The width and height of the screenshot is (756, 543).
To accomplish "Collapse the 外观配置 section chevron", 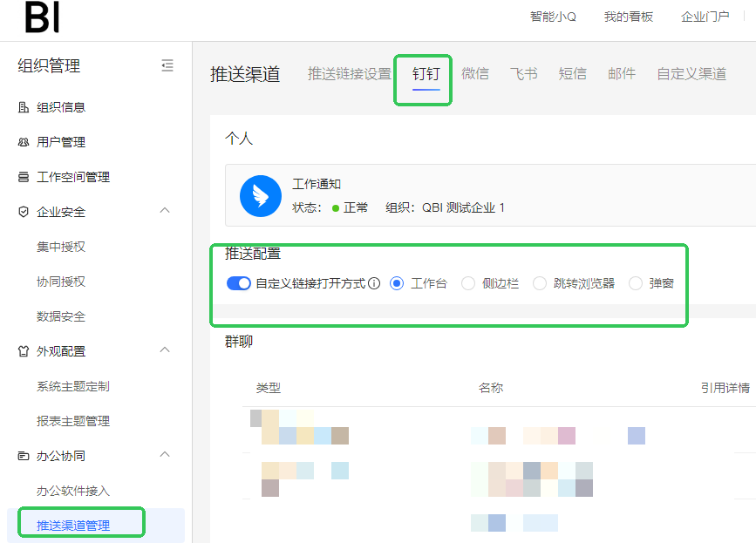I will click(165, 350).
